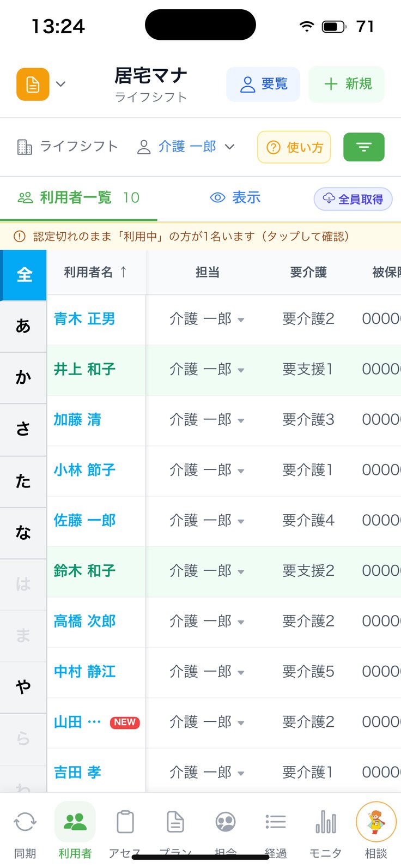Click the 担当 column header

coord(207,272)
